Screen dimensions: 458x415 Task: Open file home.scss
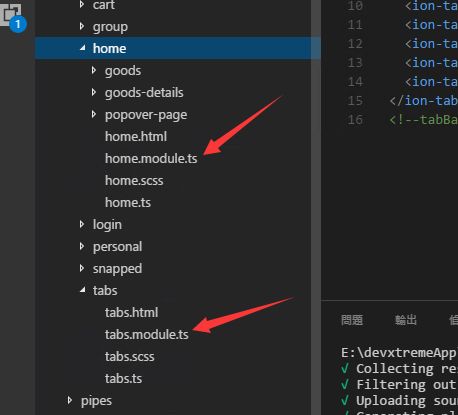point(134,180)
